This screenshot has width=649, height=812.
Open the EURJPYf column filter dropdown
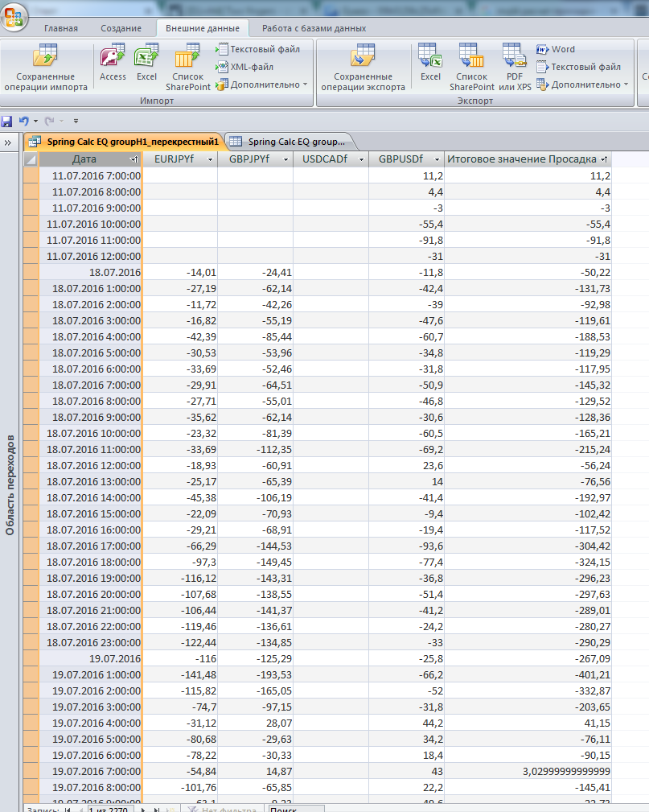click(x=210, y=159)
